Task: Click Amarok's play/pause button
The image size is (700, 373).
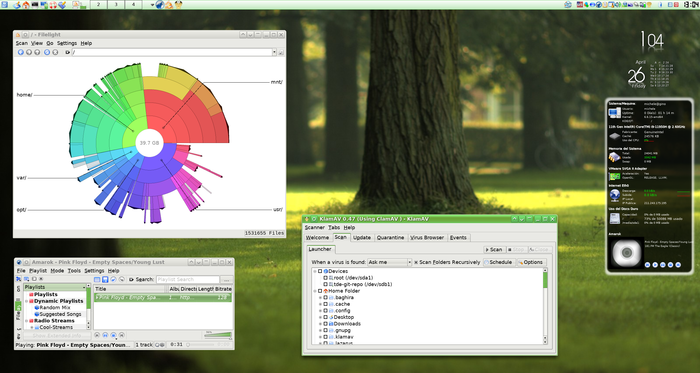Action: 105,335
